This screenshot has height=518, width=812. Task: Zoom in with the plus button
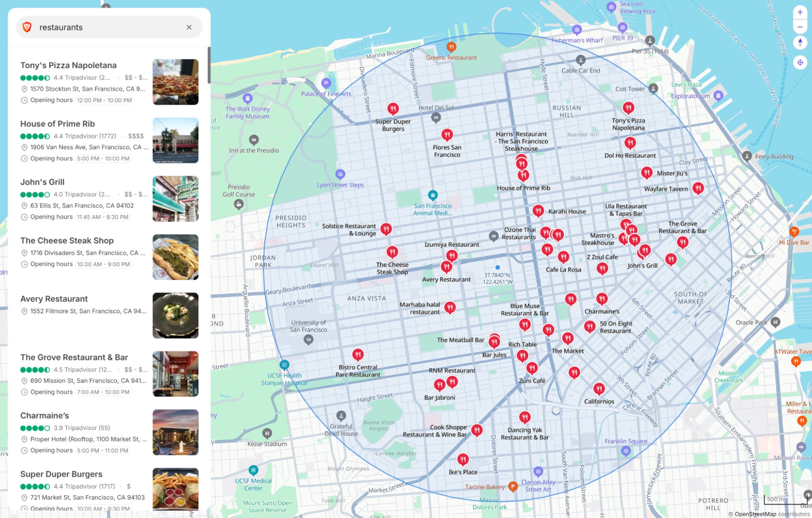click(800, 12)
